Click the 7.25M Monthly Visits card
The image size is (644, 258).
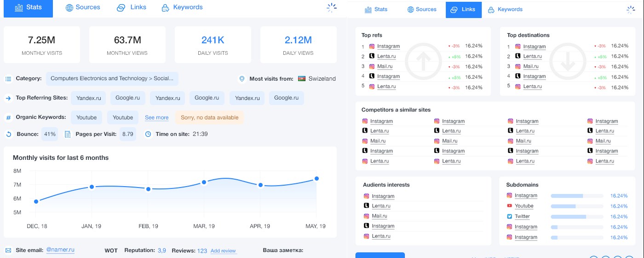42,45
